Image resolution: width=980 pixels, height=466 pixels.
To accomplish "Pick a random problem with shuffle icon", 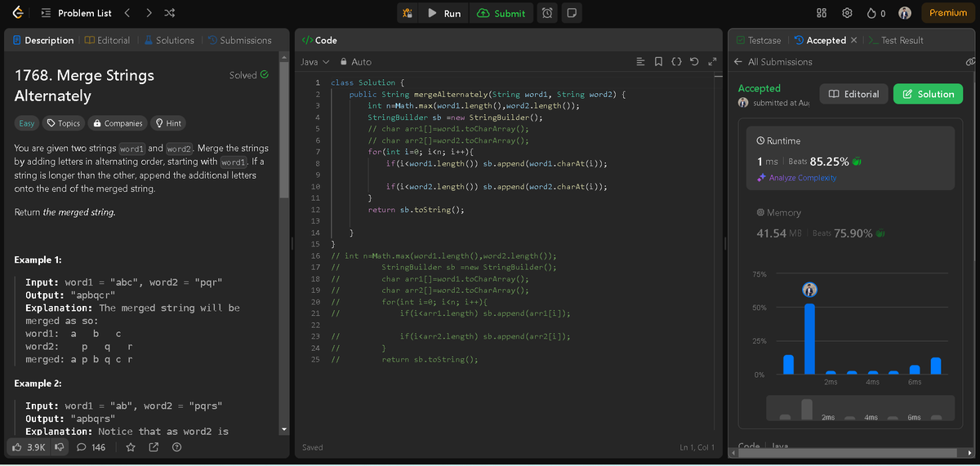I will pos(168,13).
